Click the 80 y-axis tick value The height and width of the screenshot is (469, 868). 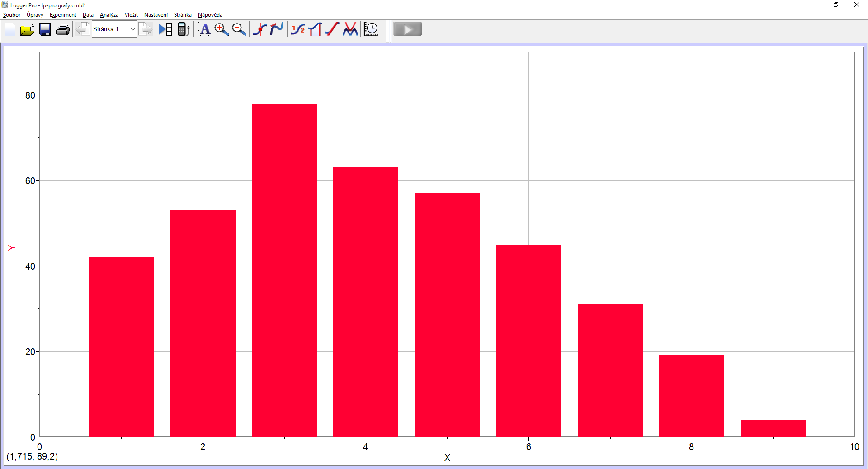[x=30, y=95]
